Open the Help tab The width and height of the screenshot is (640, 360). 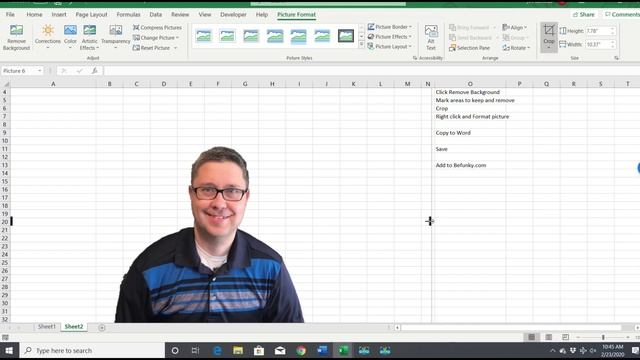point(262,14)
